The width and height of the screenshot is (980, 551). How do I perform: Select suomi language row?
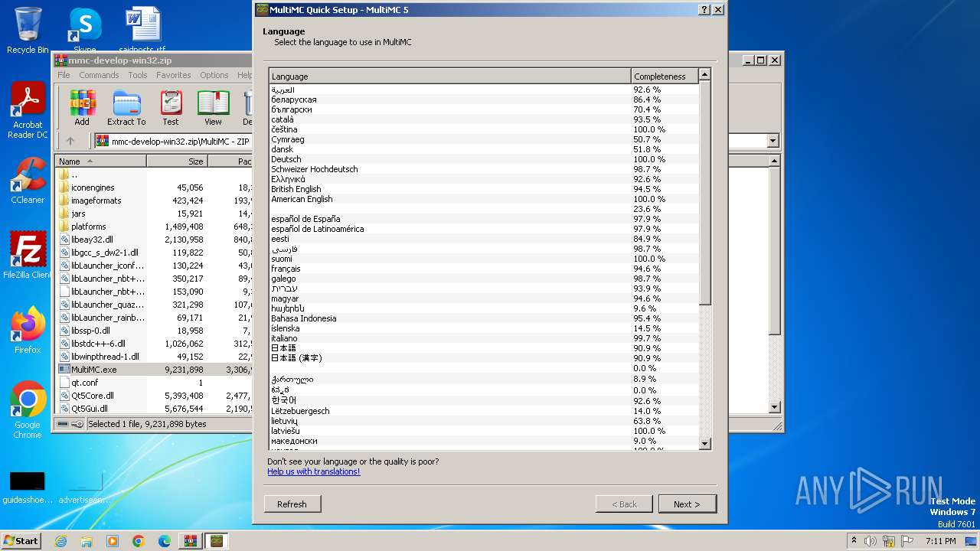(x=484, y=259)
